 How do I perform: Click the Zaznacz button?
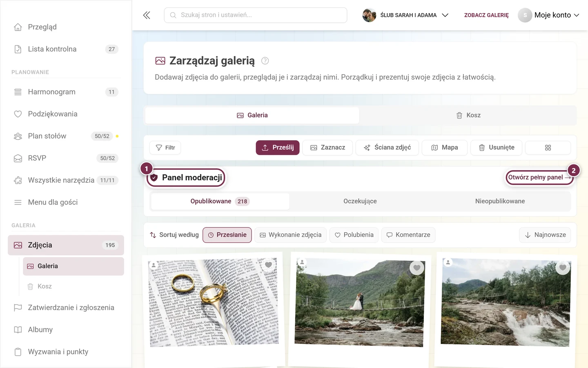[x=328, y=148]
